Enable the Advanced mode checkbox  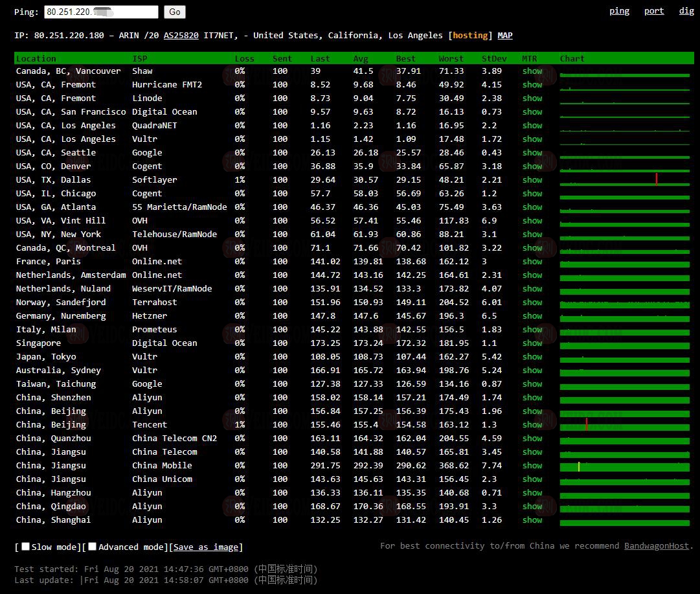pos(93,547)
